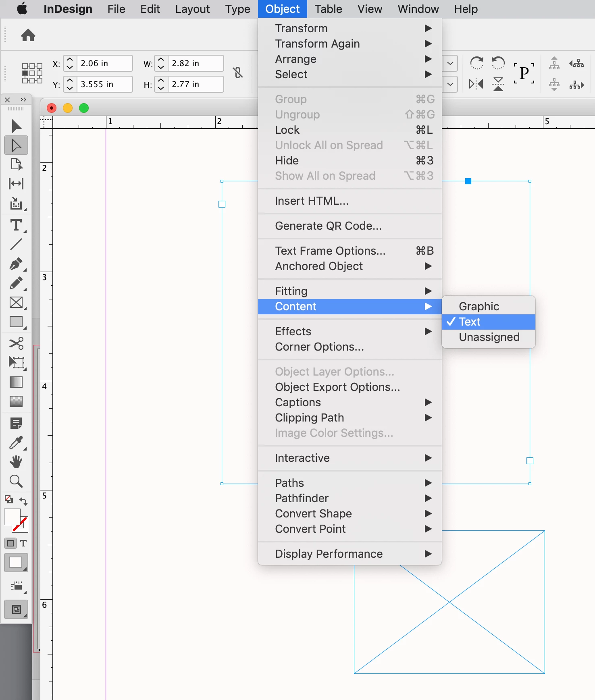Open the Apple menu
The width and height of the screenshot is (595, 700).
coord(23,8)
